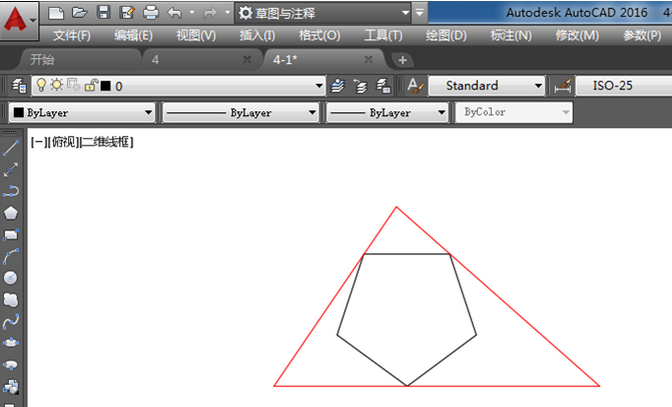Select the Polygon tool
Screen dimensions: 672x407
(x=11, y=213)
